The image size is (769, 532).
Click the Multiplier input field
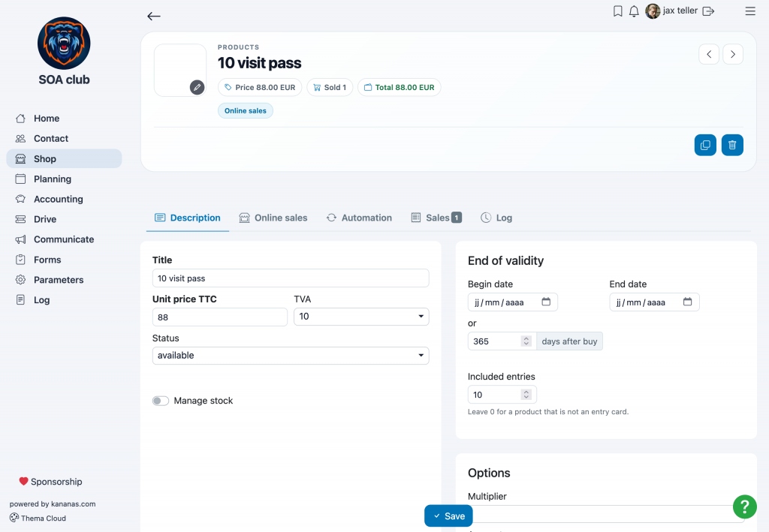click(606, 514)
